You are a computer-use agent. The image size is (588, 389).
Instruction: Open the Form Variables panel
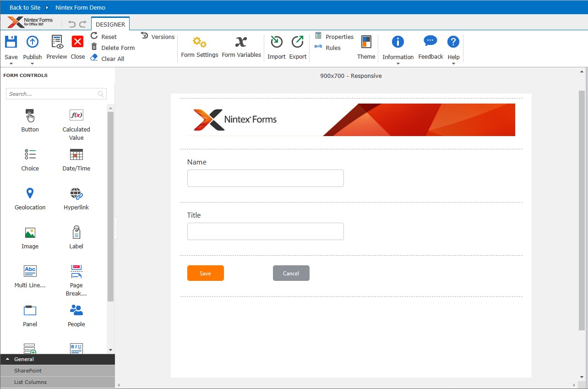click(x=241, y=46)
